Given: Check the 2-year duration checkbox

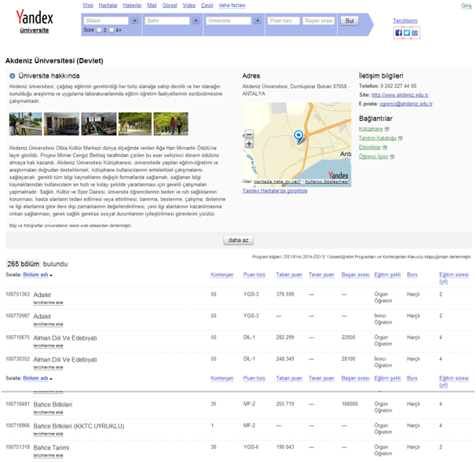Looking at the screenshot, I should click(x=100, y=30).
